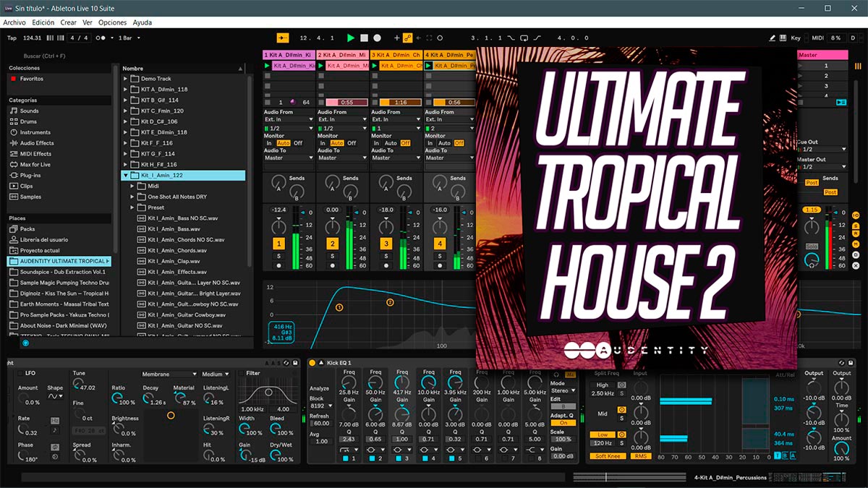Click the Tap tempo button

[x=12, y=38]
